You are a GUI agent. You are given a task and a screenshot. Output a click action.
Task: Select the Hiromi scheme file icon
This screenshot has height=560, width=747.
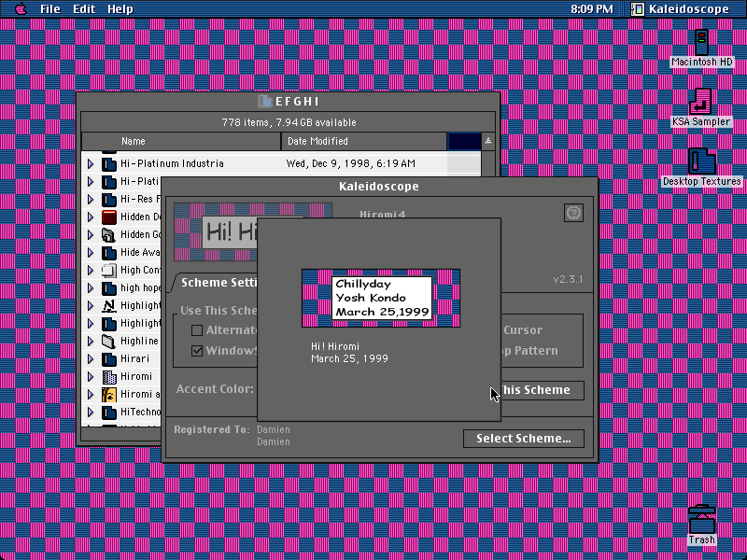pyautogui.click(x=109, y=377)
